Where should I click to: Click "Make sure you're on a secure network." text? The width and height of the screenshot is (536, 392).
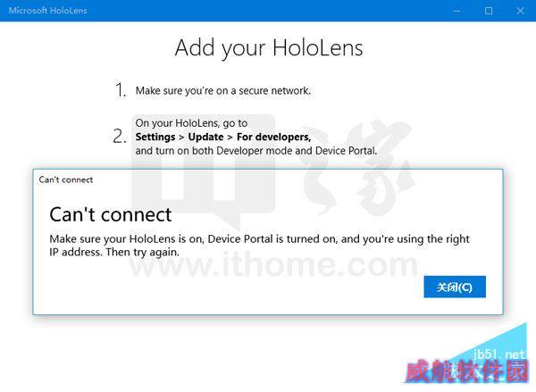click(x=222, y=90)
